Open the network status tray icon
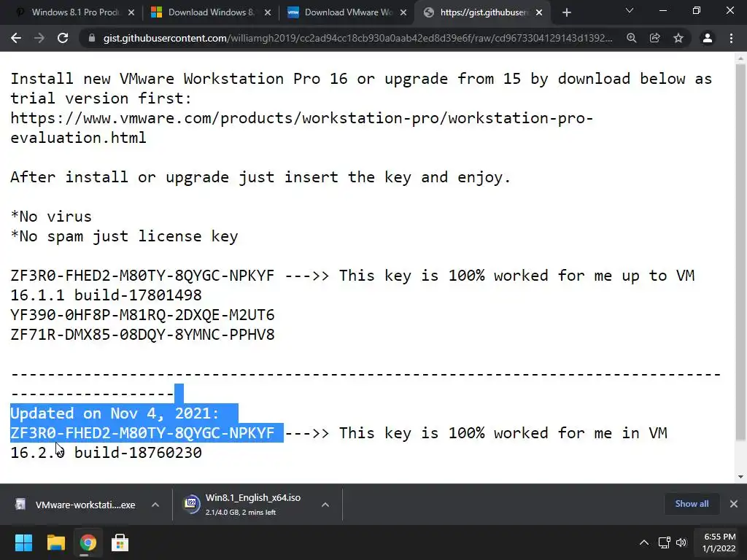 tap(664, 542)
